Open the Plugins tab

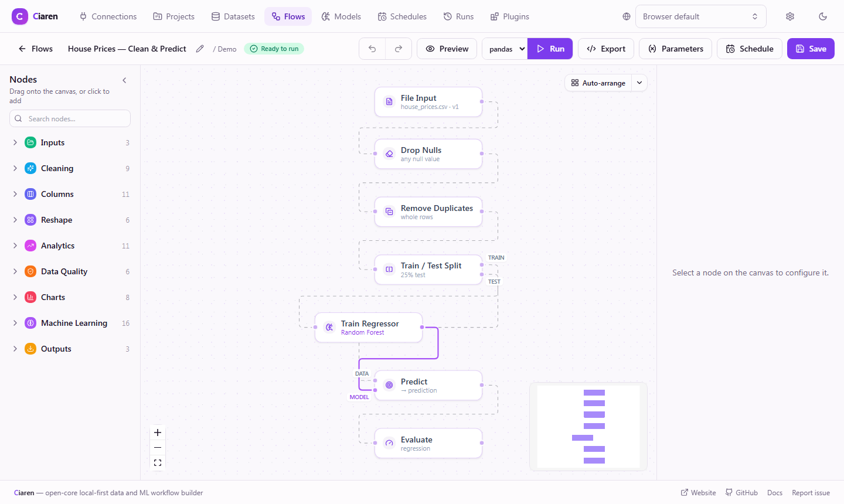(x=510, y=16)
